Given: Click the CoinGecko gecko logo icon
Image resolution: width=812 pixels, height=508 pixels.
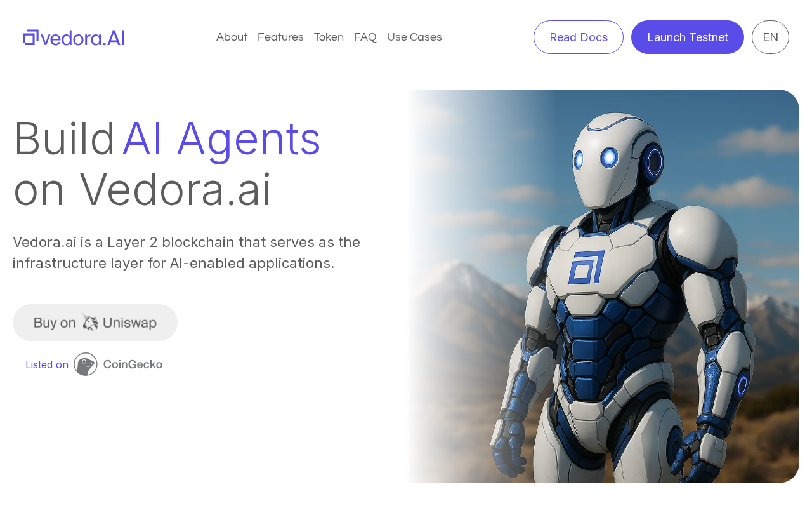Looking at the screenshot, I should click(86, 364).
